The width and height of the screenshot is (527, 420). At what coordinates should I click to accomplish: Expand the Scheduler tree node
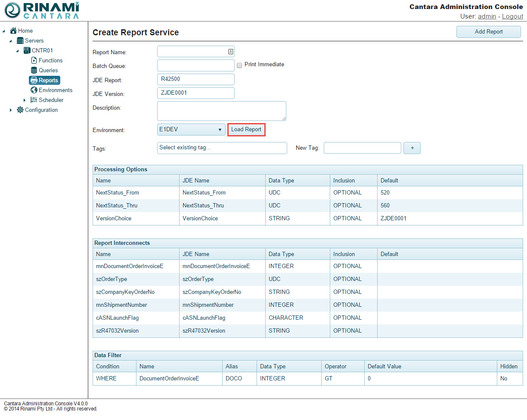click(25, 100)
